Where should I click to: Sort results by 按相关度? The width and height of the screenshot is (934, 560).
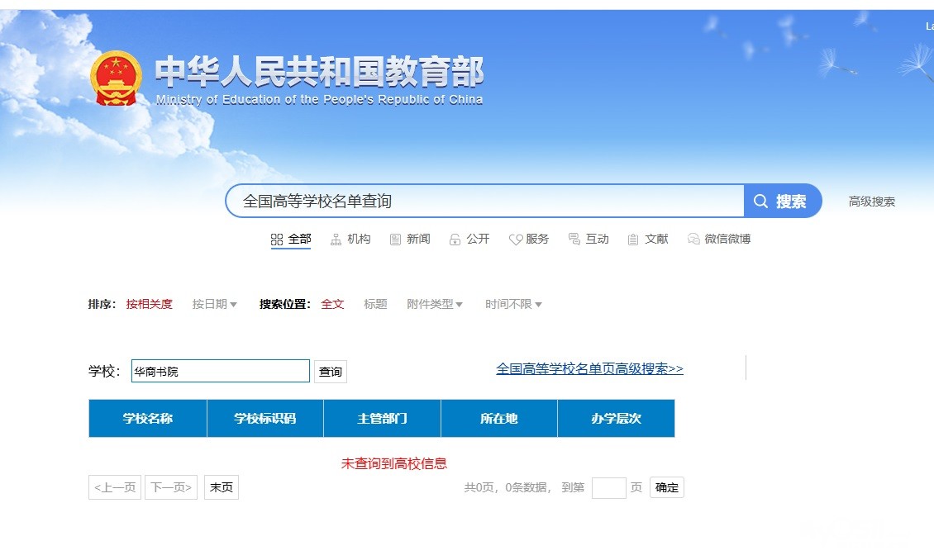pos(150,304)
